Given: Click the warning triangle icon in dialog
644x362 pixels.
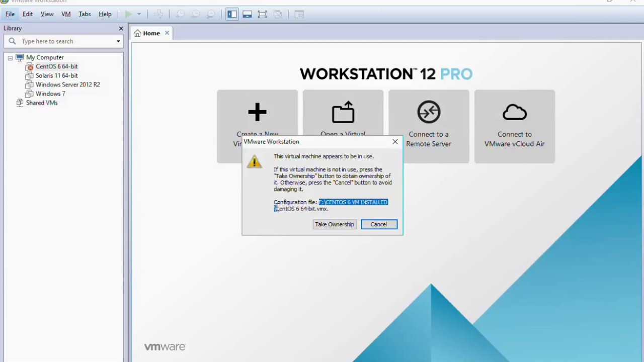Looking at the screenshot, I should (x=255, y=162).
